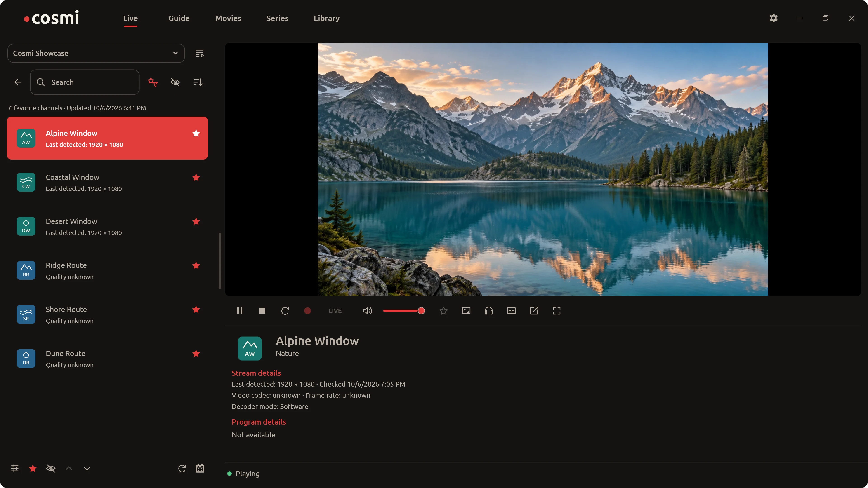Reload the current stream in the player
This screenshot has width=868, height=488.
click(x=285, y=310)
